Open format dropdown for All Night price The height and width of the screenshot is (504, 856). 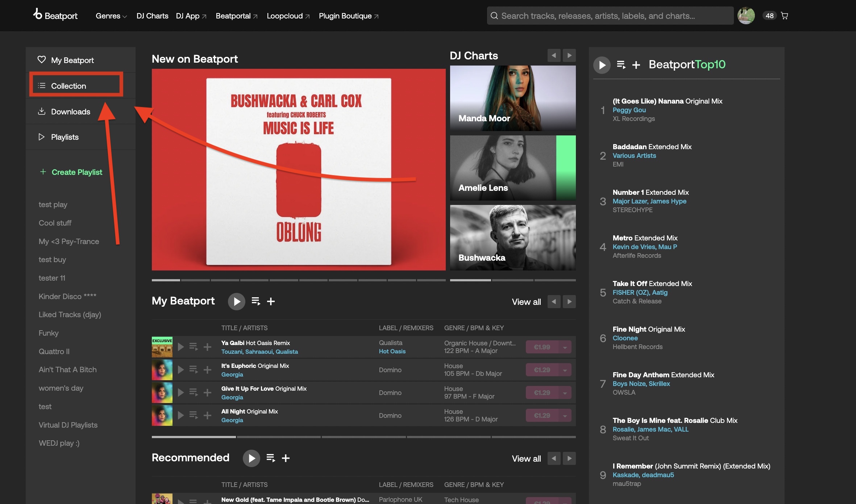click(x=565, y=415)
